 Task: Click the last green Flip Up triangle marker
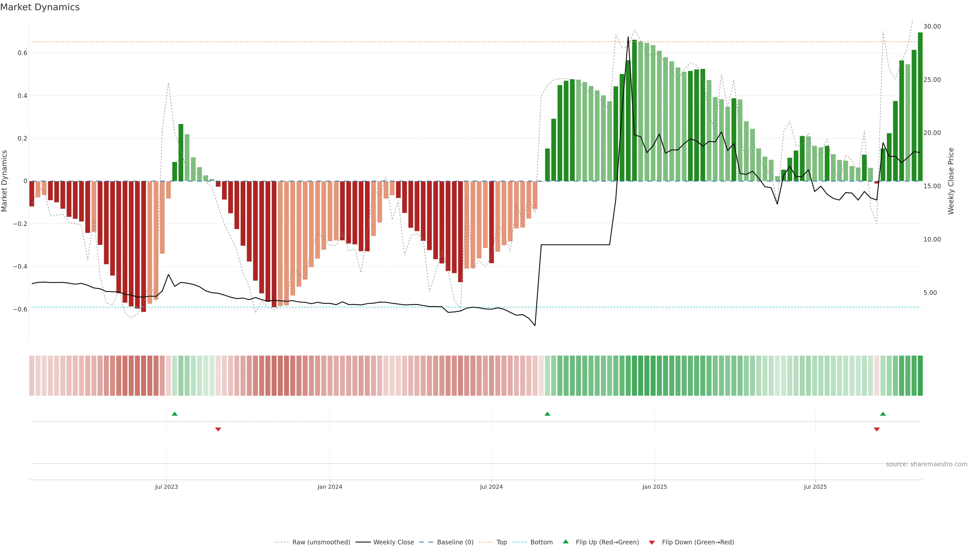click(x=883, y=414)
